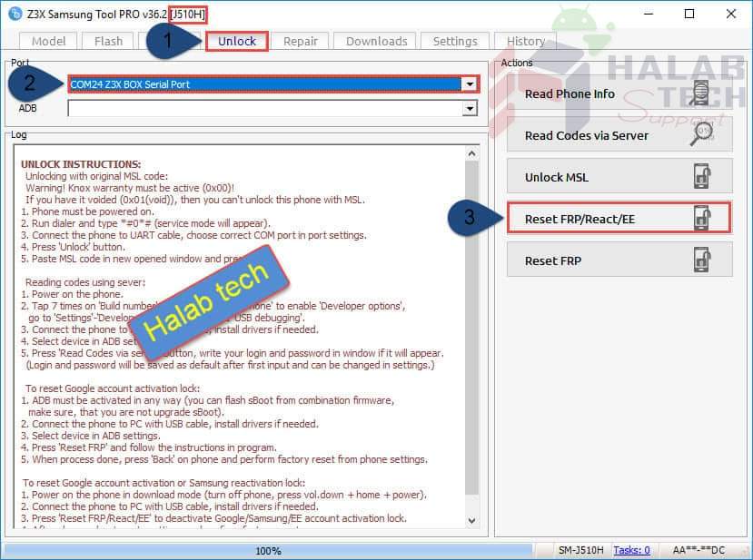
Task: Open the Settings tab
Action: [x=455, y=41]
